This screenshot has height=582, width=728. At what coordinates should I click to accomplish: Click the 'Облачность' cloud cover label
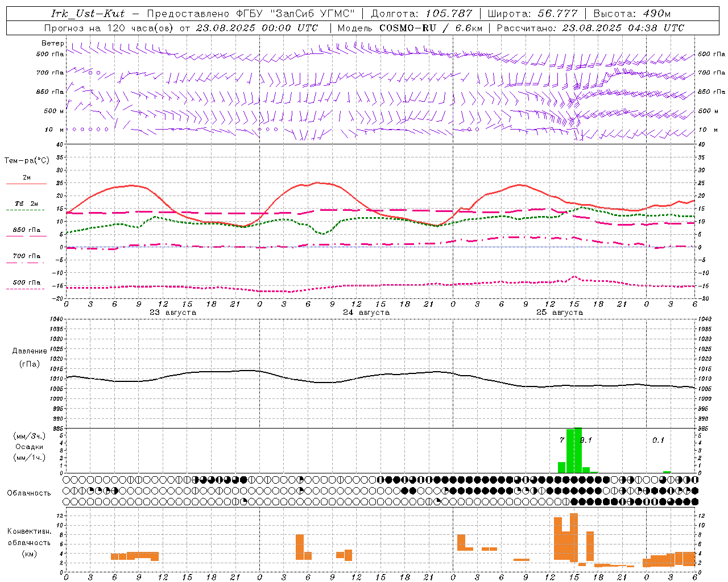[x=29, y=493]
